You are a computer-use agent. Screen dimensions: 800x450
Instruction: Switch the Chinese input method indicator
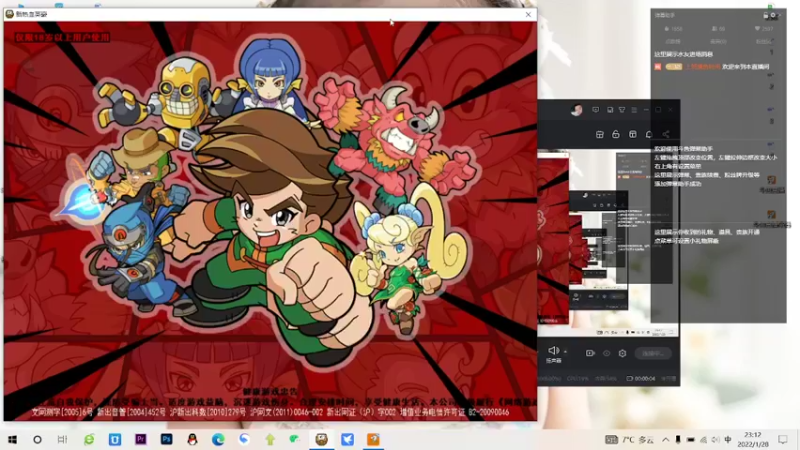pyautogui.click(x=728, y=439)
